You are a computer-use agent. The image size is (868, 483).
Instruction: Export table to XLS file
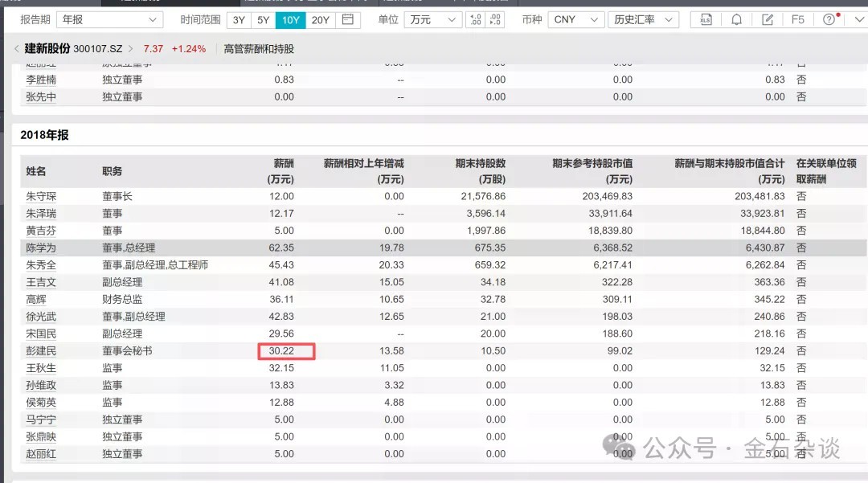[706, 20]
